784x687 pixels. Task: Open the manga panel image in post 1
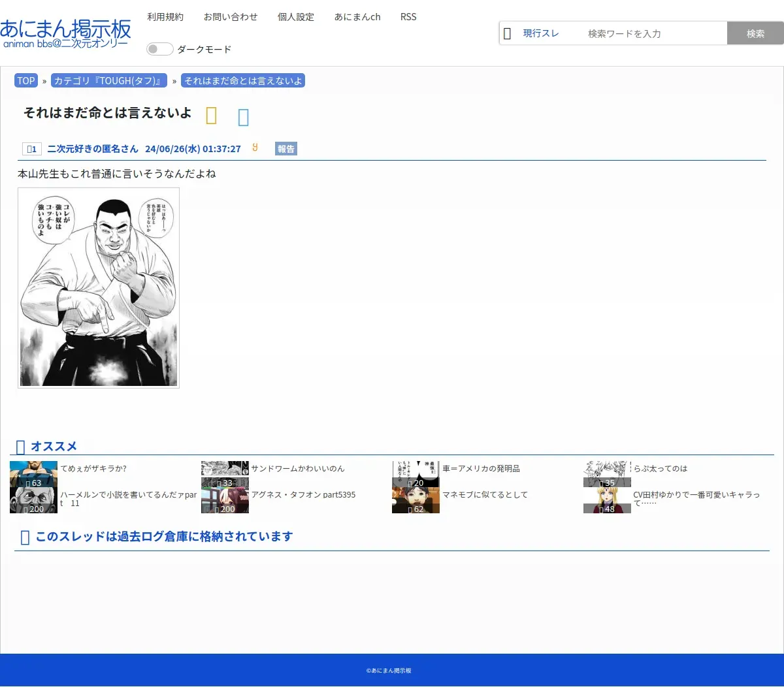click(99, 288)
